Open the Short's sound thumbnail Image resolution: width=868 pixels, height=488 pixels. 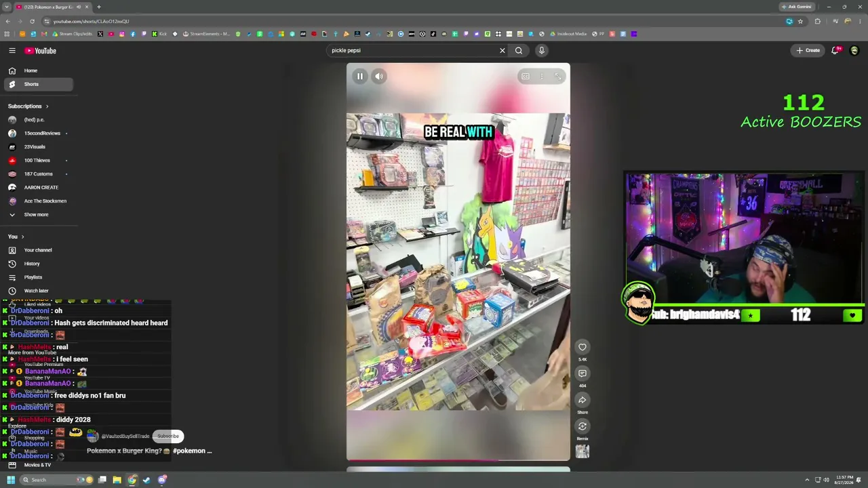coord(583,451)
